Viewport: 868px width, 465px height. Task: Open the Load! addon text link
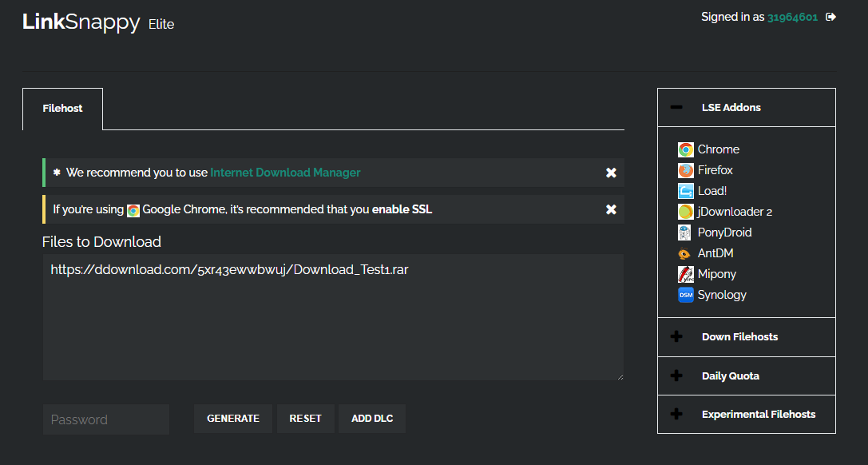click(712, 191)
